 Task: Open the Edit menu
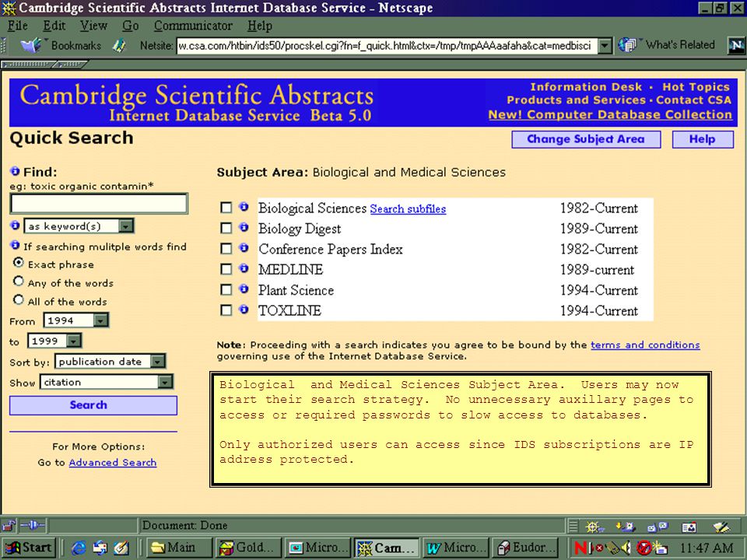[54, 25]
